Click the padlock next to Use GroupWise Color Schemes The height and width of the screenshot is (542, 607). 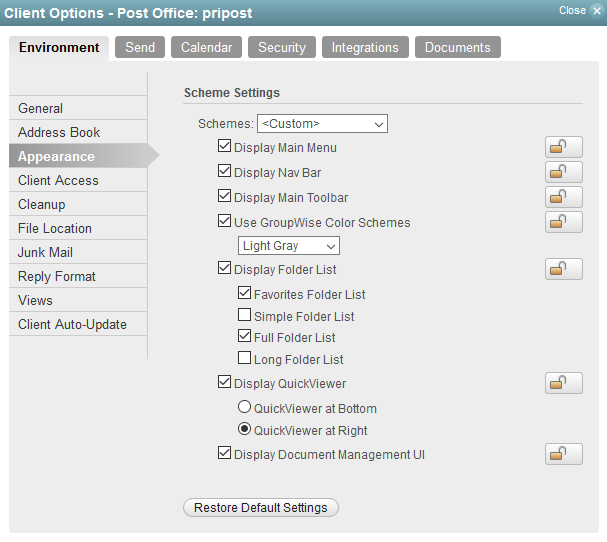564,222
